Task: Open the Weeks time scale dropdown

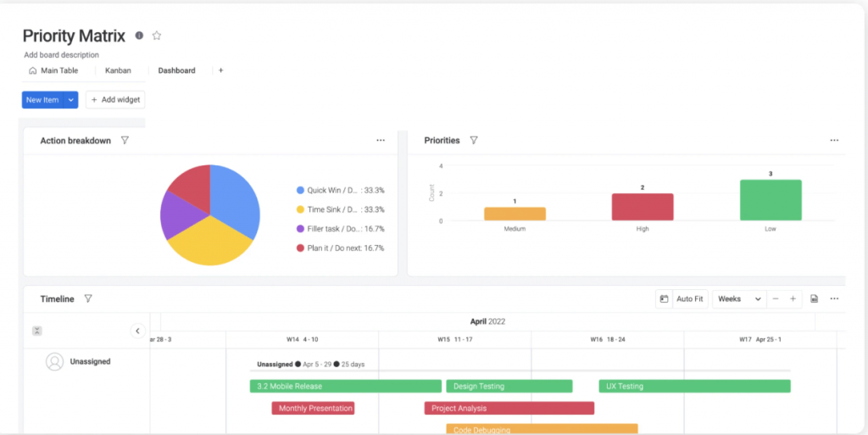Action: tap(739, 298)
